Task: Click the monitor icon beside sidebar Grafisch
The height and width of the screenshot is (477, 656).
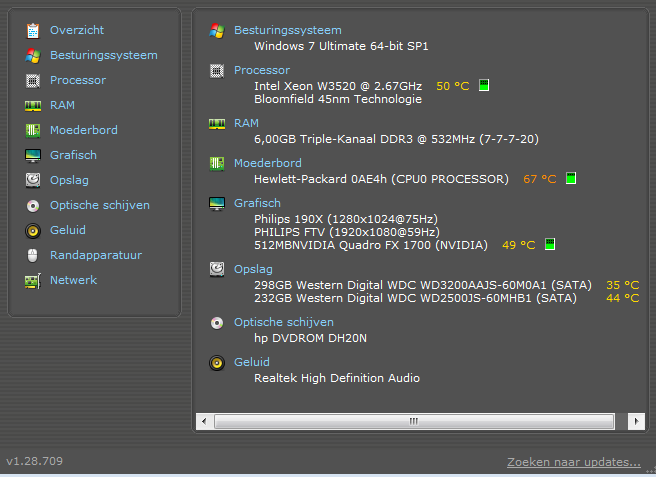Action: (x=33, y=156)
